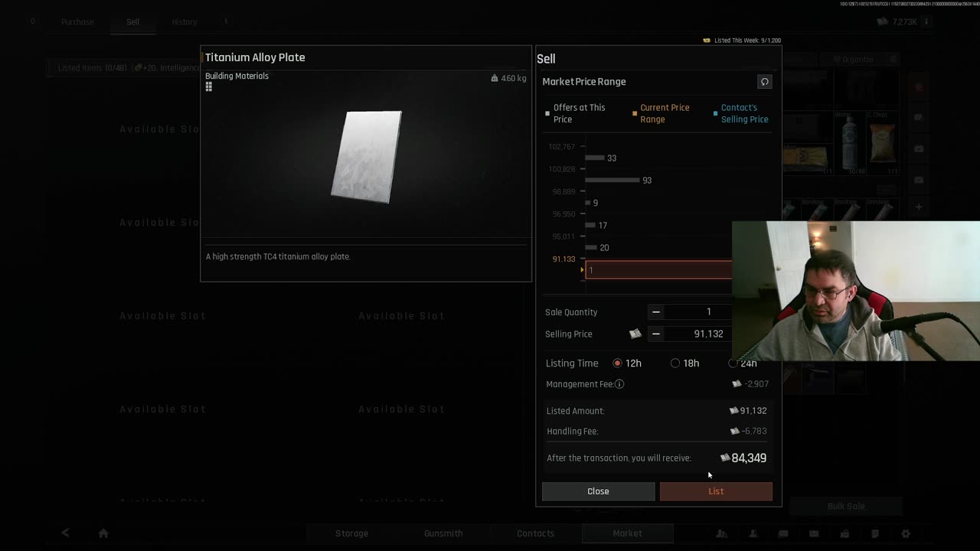The image size is (980, 551).
Task: Open the single player profile icon
Action: coord(753,533)
